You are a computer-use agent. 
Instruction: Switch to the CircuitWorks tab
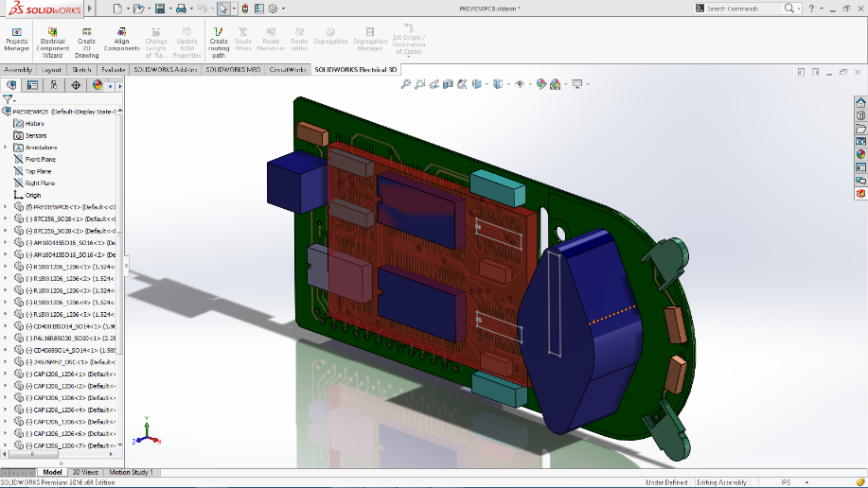(x=288, y=70)
